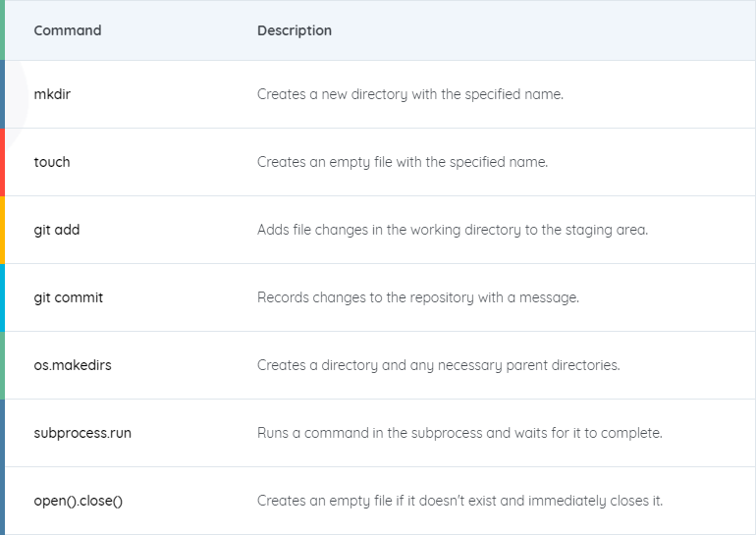Select the mkdir command cell
The width and height of the screenshot is (756, 535).
pos(51,94)
